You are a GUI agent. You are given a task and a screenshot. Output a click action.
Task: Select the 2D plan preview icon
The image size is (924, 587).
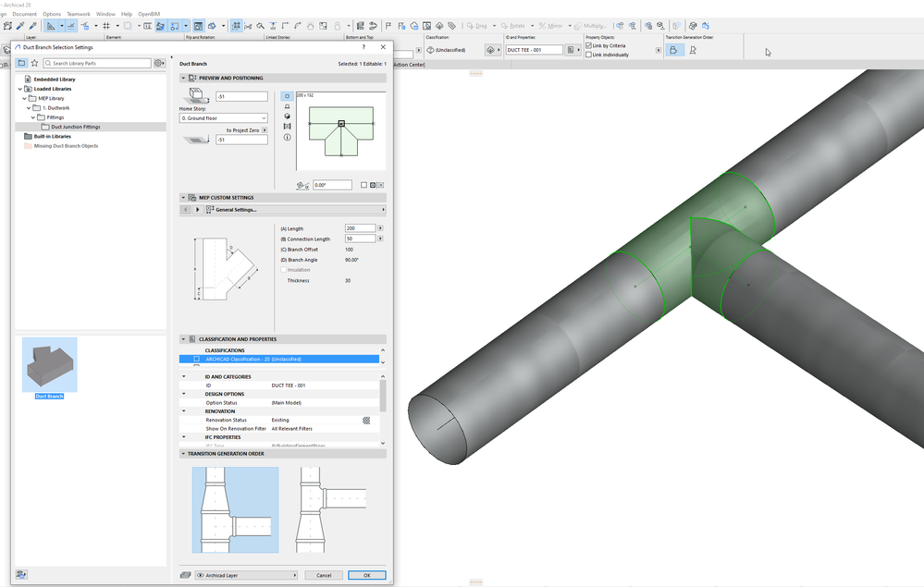(287, 96)
